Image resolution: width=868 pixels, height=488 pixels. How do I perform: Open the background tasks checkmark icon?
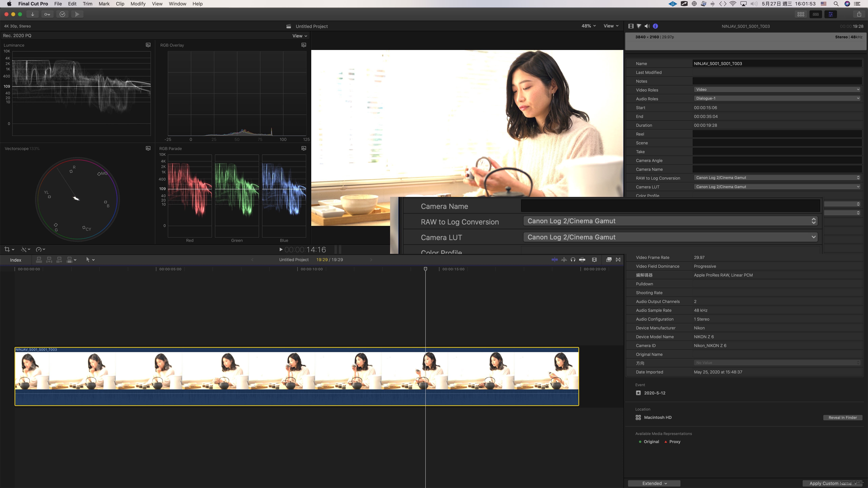coord(62,14)
